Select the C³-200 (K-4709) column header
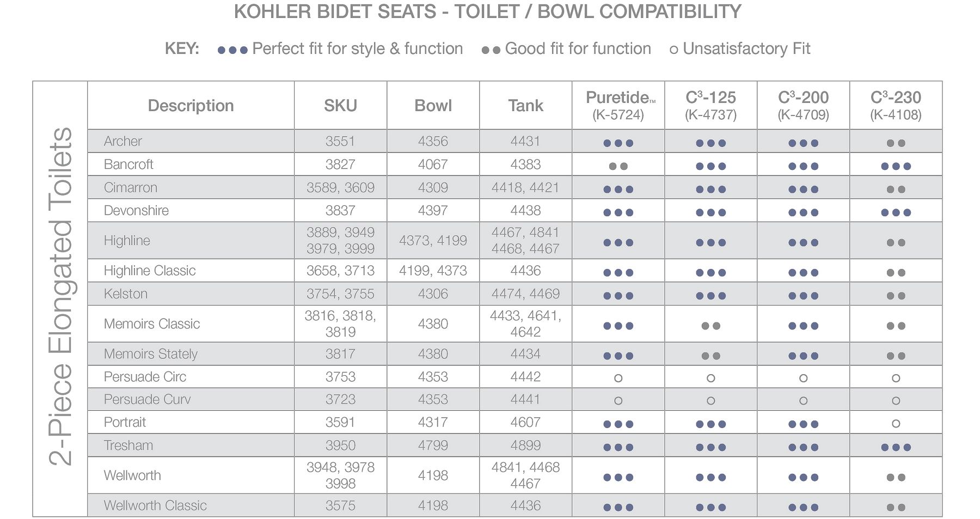This screenshot has width=980, height=519. pyautogui.click(x=803, y=106)
